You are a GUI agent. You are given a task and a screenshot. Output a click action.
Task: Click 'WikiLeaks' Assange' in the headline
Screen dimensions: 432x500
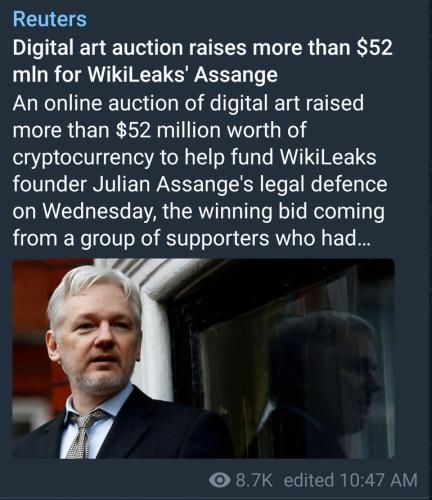point(182,75)
